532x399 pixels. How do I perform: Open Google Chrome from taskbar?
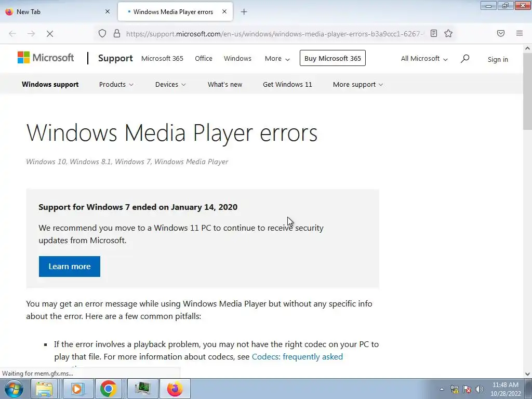109,389
